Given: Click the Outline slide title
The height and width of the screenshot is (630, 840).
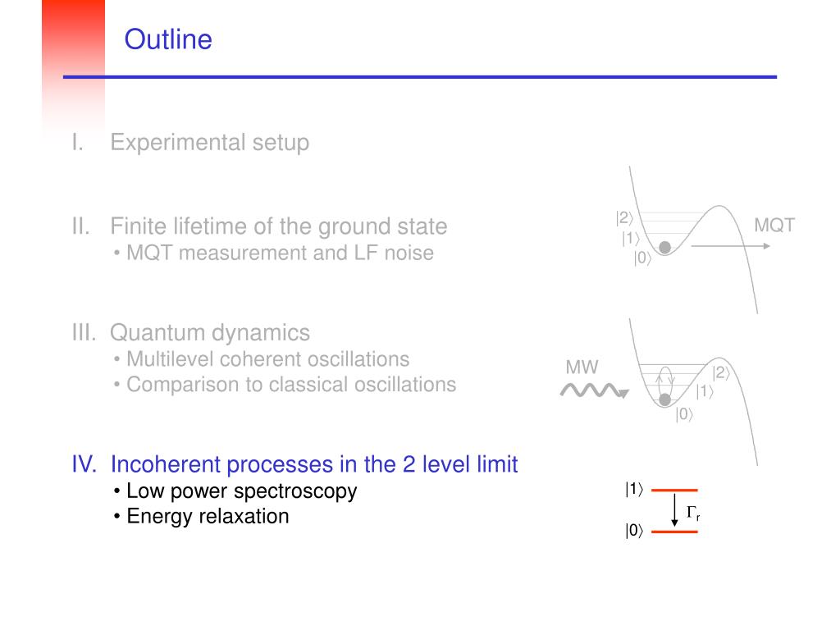Looking at the screenshot, I should (x=168, y=39).
